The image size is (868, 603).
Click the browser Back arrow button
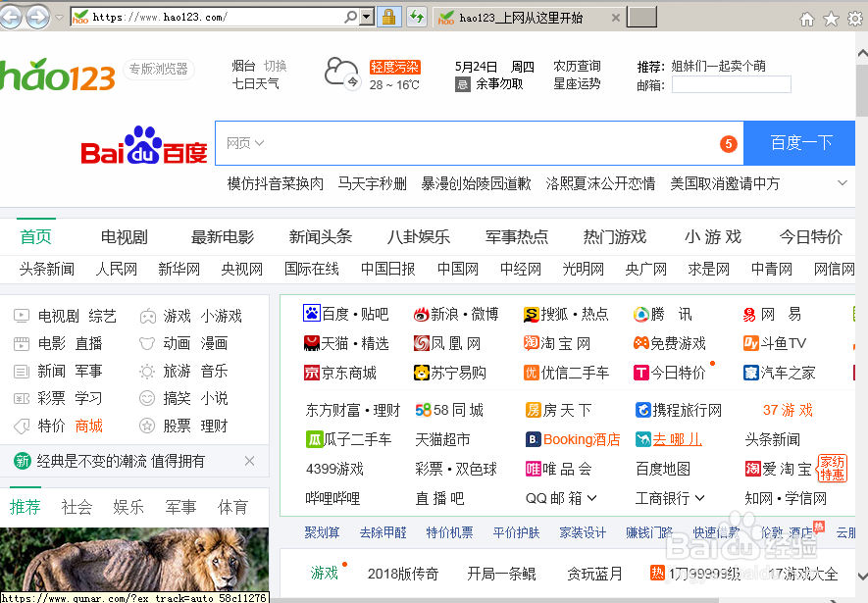10,17
